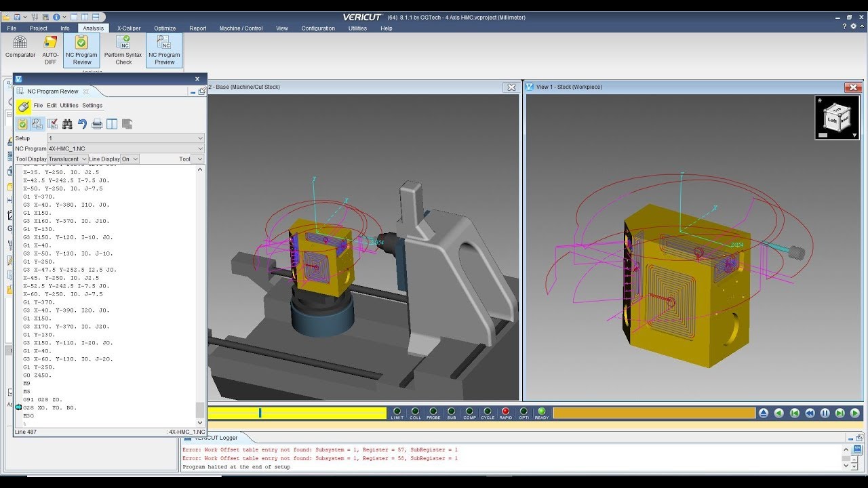Toggle the PROBE status light

click(433, 413)
